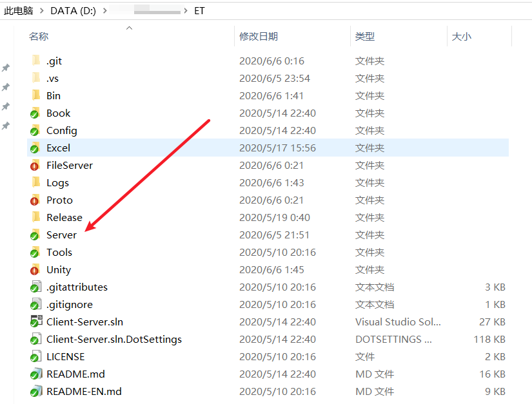The height and width of the screenshot is (404, 532).
Task: Click the date 2020/6/6 1:45 of Unity
Action: click(271, 269)
